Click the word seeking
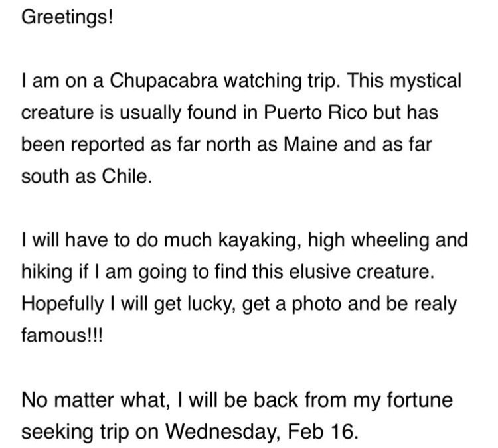 tap(58, 432)
